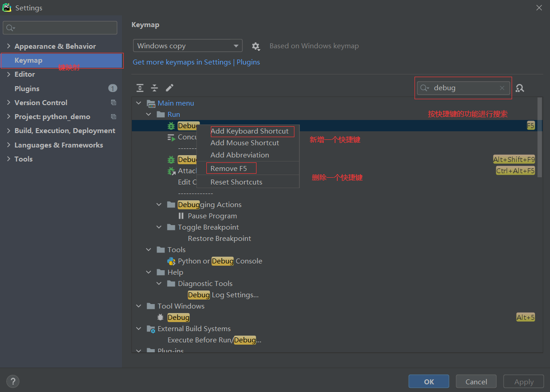The width and height of the screenshot is (550, 392).
Task: Clear the debug search with the X icon
Action: pyautogui.click(x=502, y=88)
